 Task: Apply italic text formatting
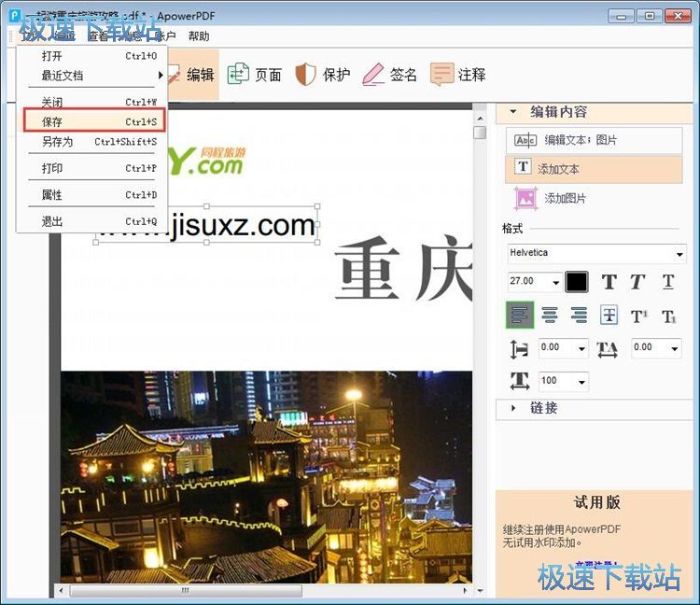637,282
